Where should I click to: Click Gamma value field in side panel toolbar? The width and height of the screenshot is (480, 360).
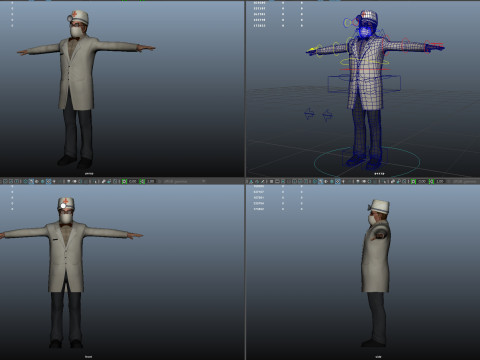click(x=440, y=181)
